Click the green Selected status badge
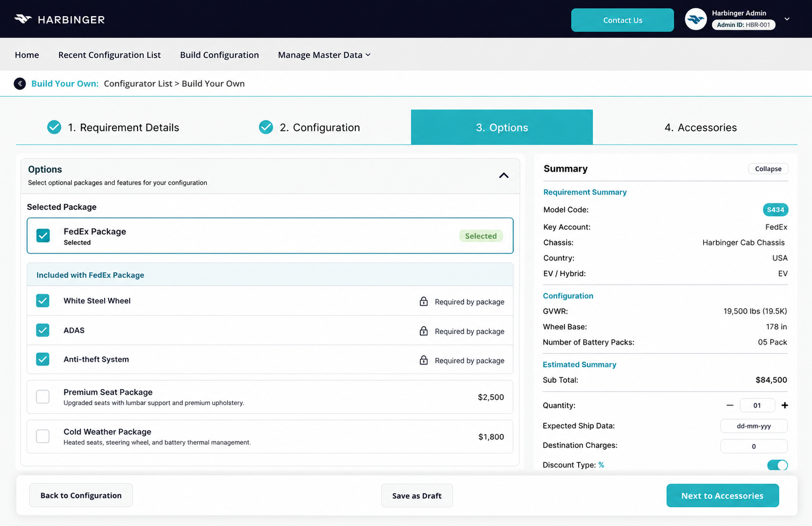Screen dimensions: 812x526 click(x=481, y=236)
